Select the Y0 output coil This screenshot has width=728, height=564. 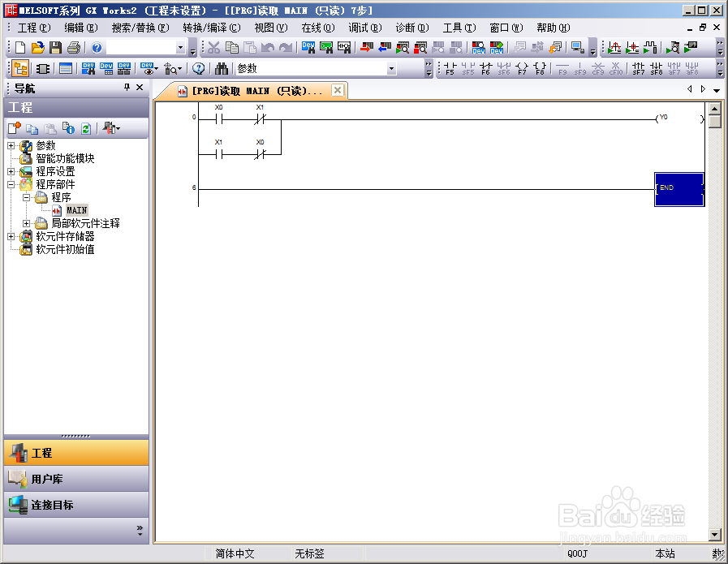click(x=680, y=118)
